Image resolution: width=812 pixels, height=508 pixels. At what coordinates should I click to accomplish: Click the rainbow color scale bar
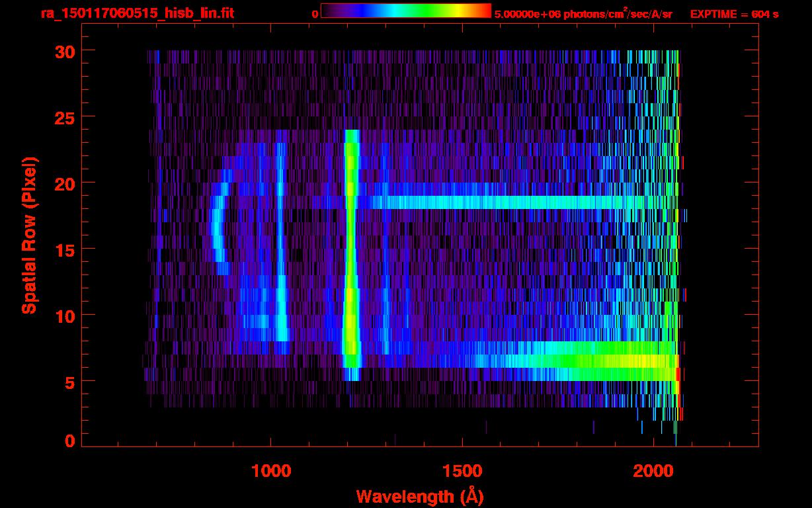tap(405, 11)
